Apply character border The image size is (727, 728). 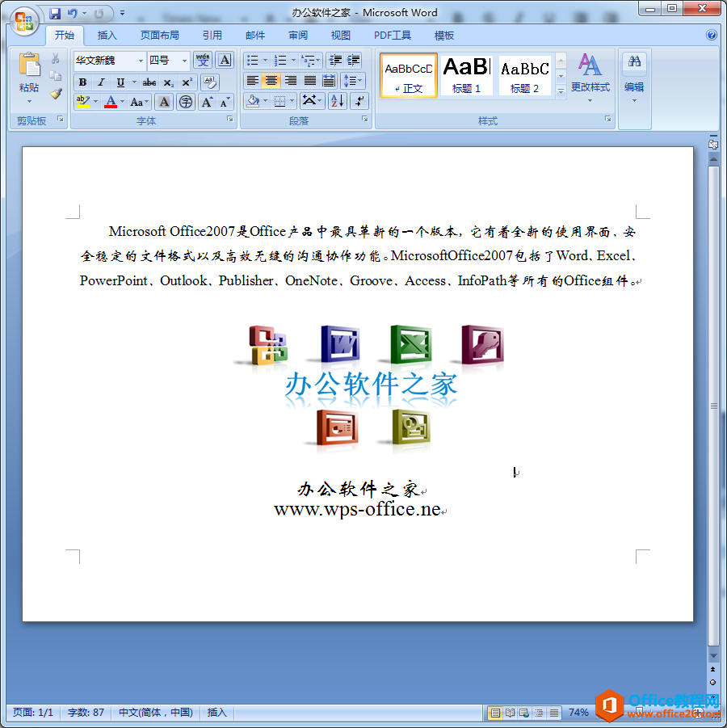pyautogui.click(x=225, y=60)
